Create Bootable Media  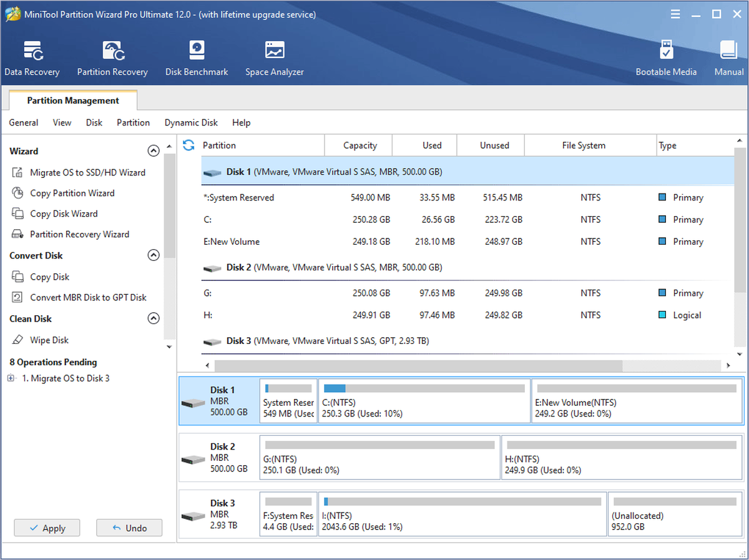point(666,59)
